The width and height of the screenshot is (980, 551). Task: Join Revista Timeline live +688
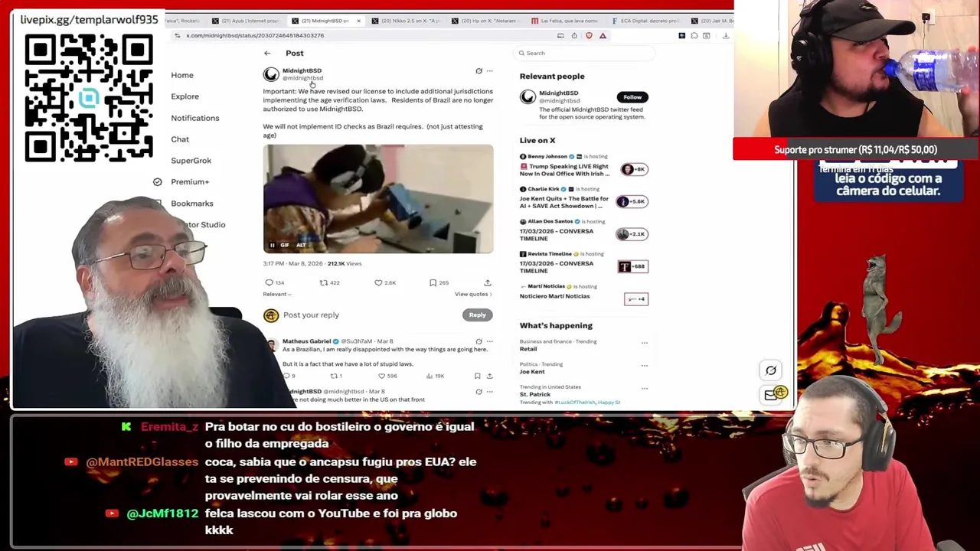pyautogui.click(x=632, y=266)
